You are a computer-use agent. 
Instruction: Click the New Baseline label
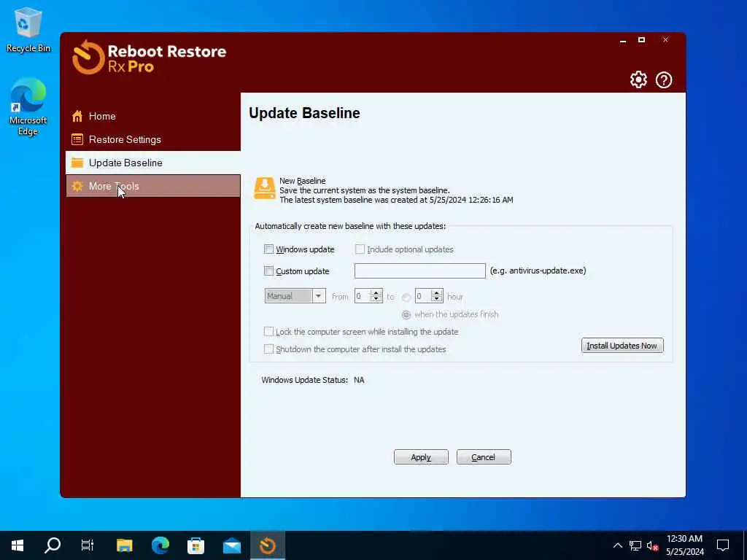303,181
